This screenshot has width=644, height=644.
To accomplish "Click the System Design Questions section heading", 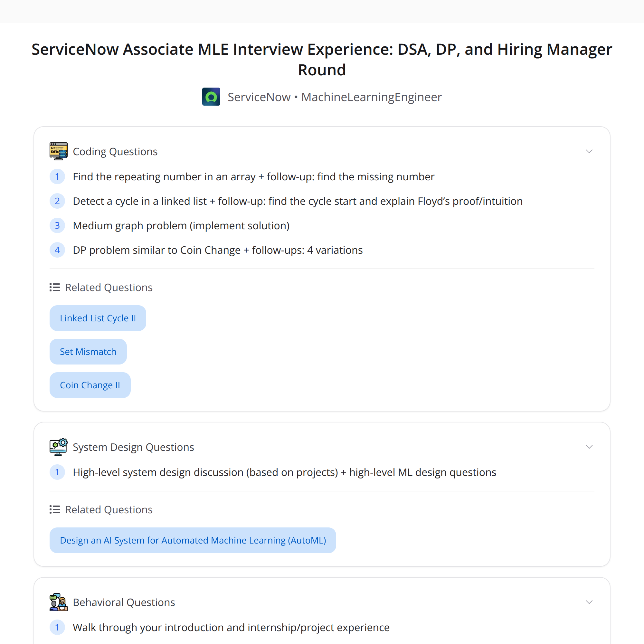I will tap(133, 447).
